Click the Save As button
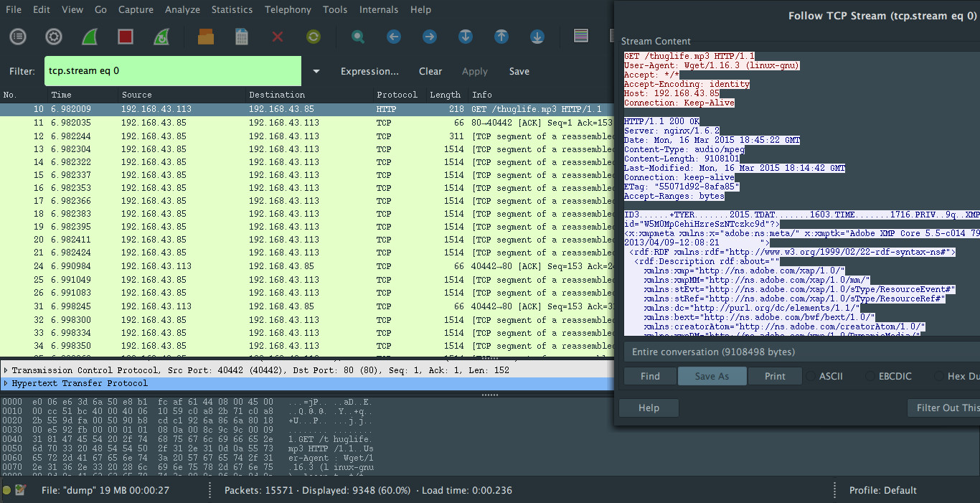Image resolution: width=980 pixels, height=503 pixels. pos(712,376)
